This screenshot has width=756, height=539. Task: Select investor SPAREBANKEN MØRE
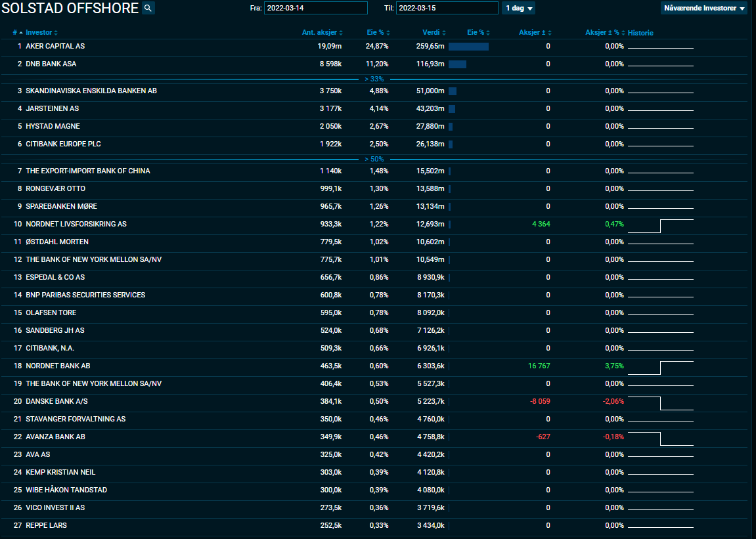click(61, 206)
